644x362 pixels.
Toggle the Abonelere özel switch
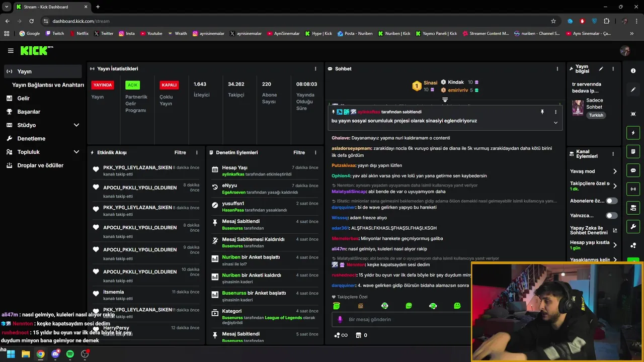[x=611, y=201]
